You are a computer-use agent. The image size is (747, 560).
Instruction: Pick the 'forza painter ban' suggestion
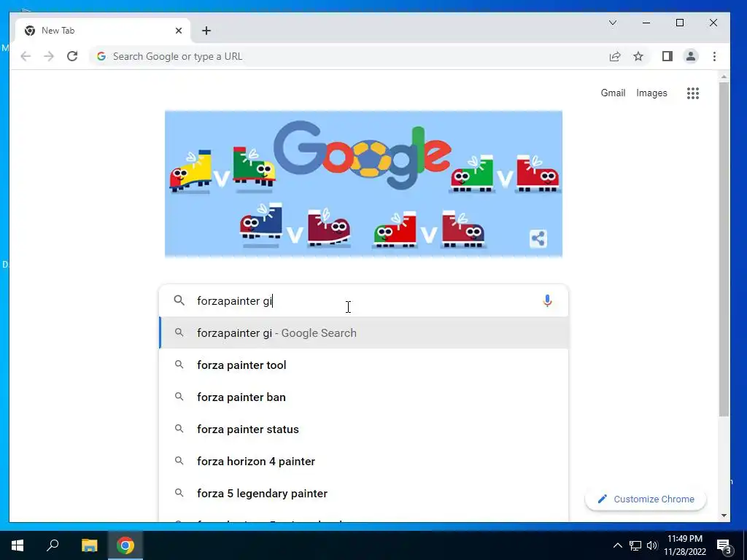point(364,397)
